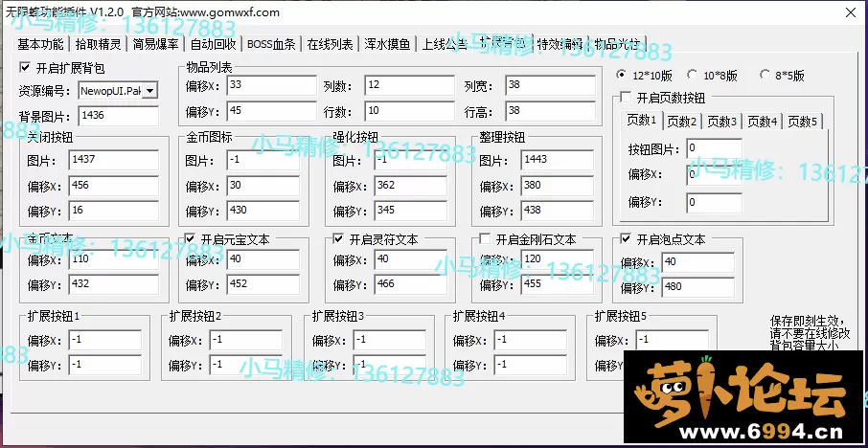Focus the 物品列表 偏移X field with 33
This screenshot has width=868, height=448.
[272, 85]
